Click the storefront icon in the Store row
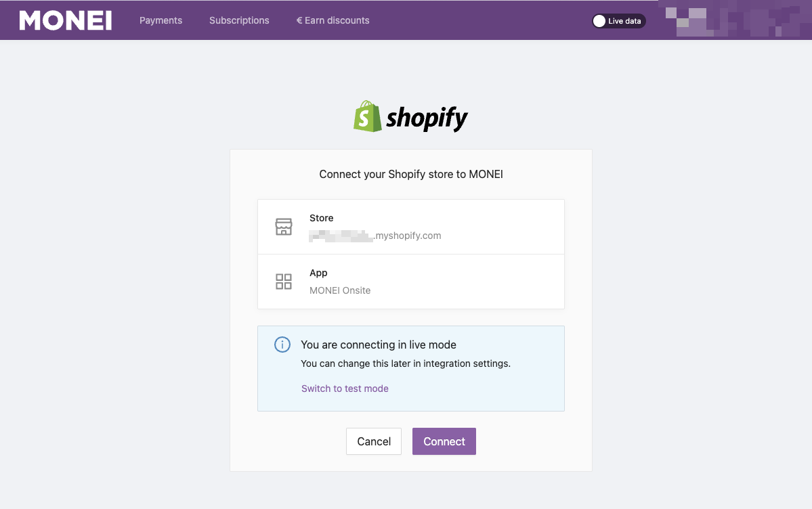812x509 pixels. pyautogui.click(x=284, y=227)
